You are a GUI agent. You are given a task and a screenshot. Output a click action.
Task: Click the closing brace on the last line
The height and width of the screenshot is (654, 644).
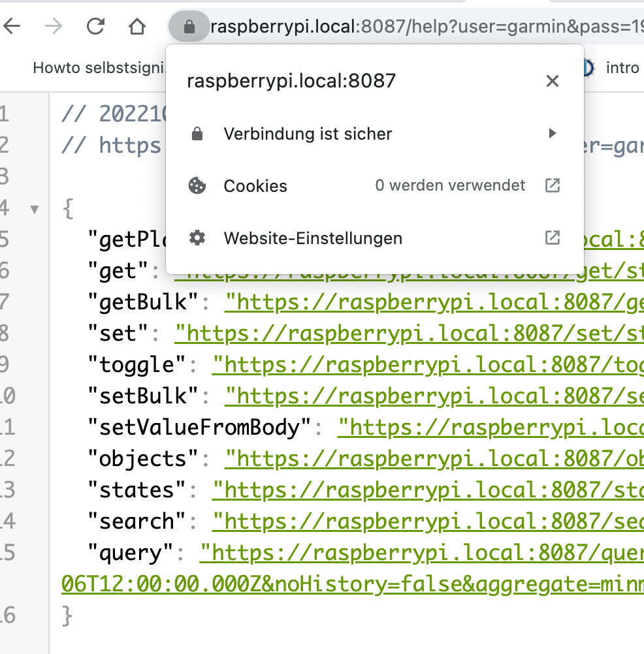point(67,615)
